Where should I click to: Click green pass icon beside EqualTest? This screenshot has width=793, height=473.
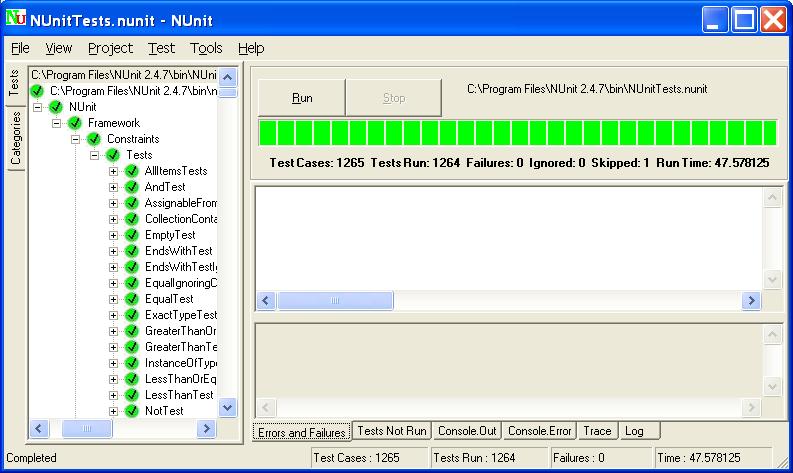131,299
